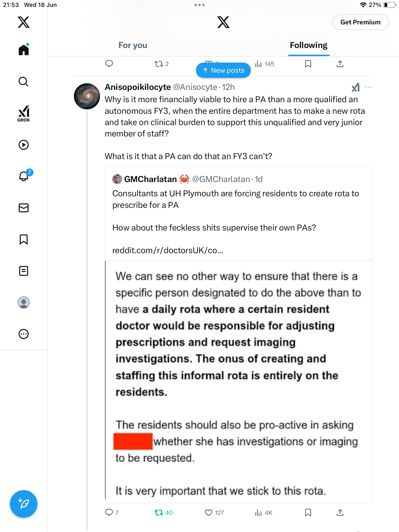Tap the compose post floating button
This screenshot has width=399, height=532.
point(24,504)
